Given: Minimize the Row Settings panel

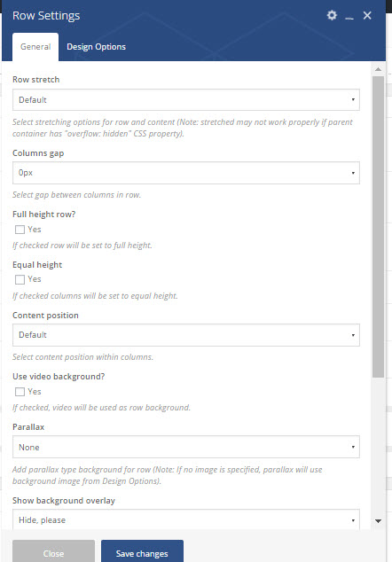Looking at the screenshot, I should point(349,16).
